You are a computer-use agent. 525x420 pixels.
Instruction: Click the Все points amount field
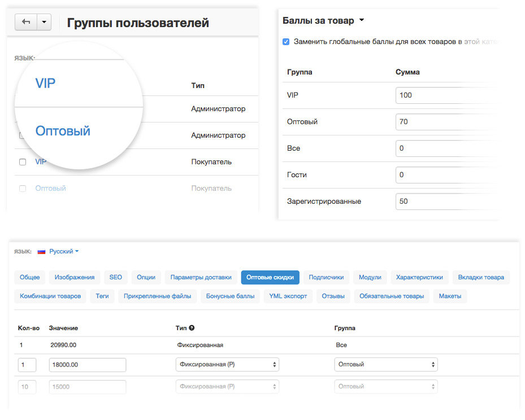click(445, 148)
